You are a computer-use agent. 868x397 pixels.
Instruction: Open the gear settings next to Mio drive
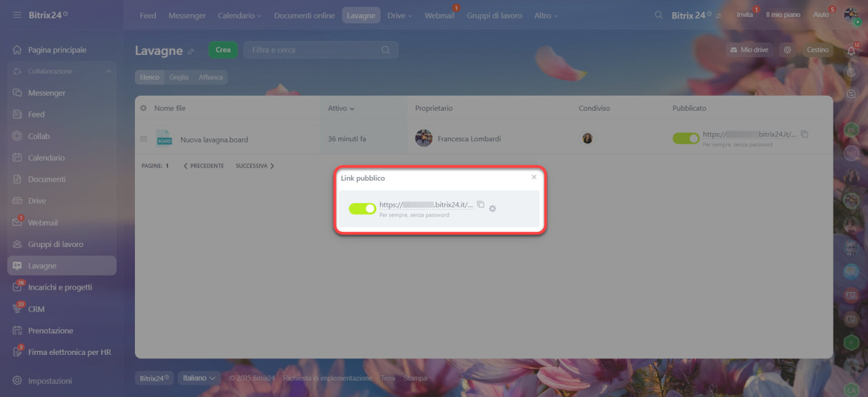[787, 50]
